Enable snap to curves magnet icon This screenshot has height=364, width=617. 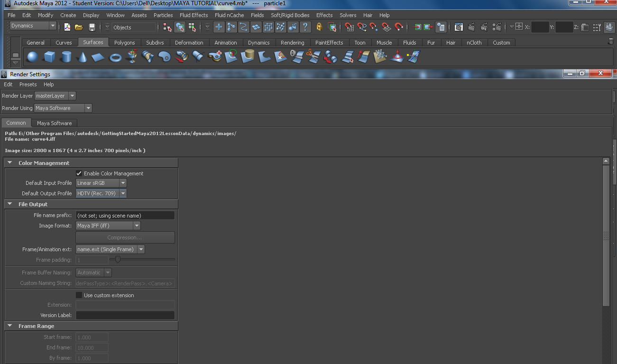pos(362,27)
